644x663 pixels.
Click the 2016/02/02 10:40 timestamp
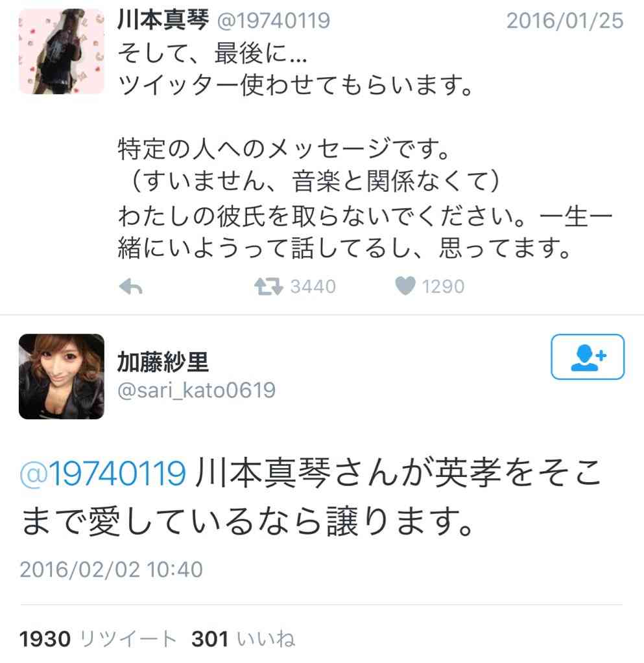[112, 570]
